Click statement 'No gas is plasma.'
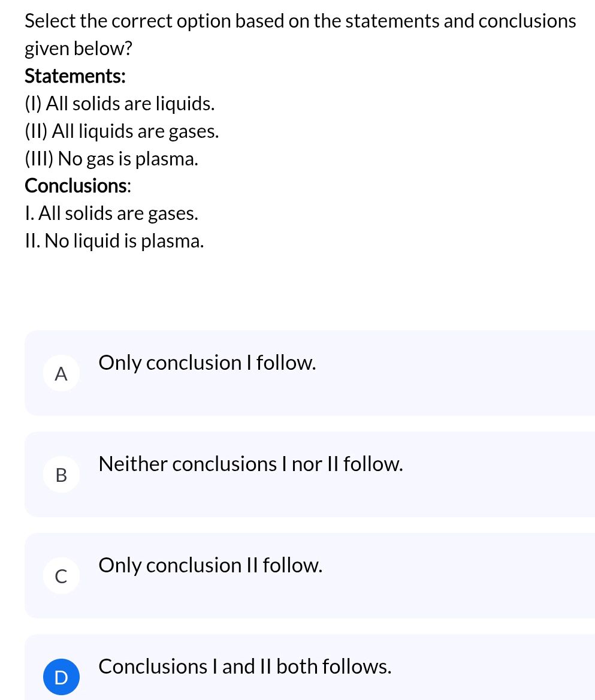Image resolution: width=595 pixels, height=700 pixels. click(111, 159)
